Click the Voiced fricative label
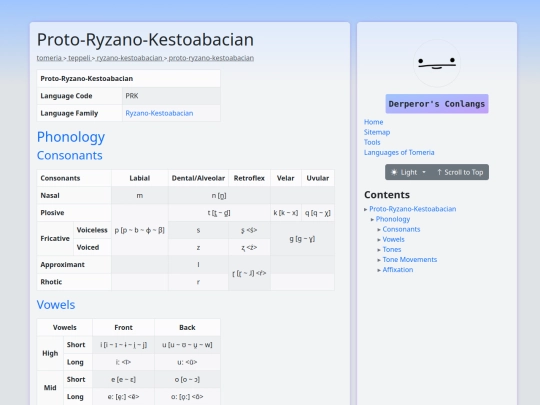 (x=92, y=247)
